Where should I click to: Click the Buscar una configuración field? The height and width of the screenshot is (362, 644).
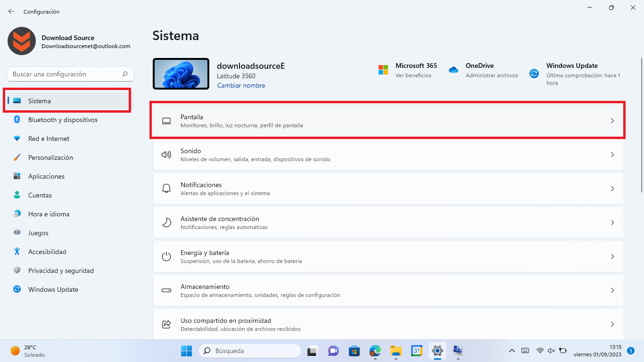click(x=71, y=74)
